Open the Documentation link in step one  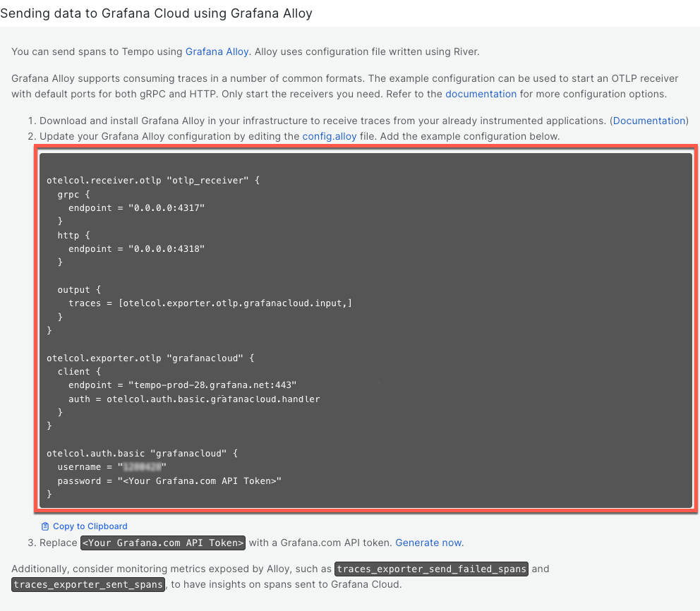tap(648, 121)
